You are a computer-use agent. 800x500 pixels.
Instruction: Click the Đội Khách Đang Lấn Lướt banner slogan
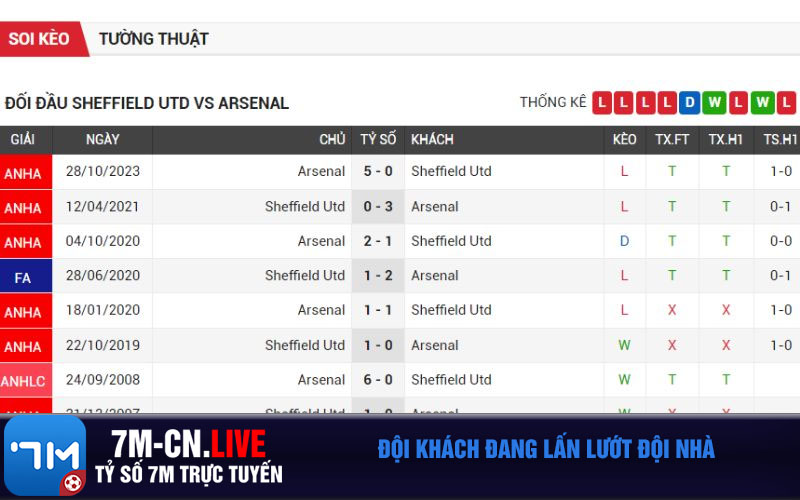(546, 449)
